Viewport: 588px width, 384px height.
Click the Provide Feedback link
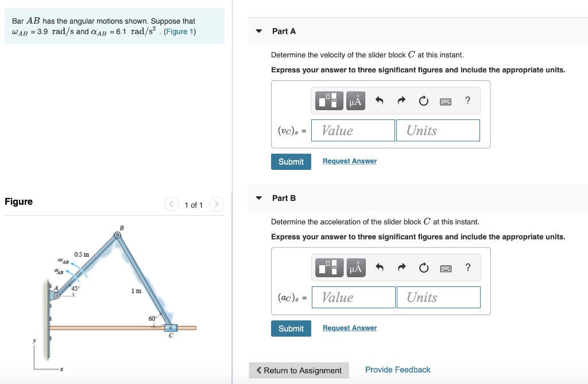pyautogui.click(x=397, y=370)
